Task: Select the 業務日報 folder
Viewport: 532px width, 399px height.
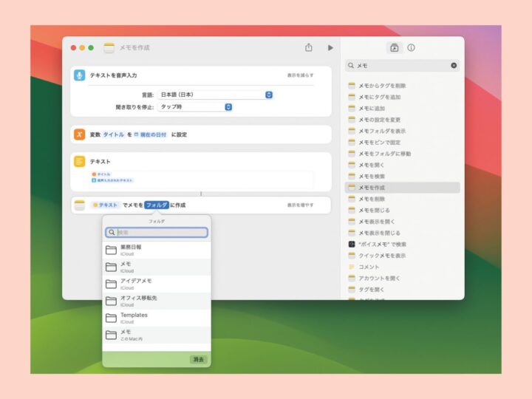Action: (x=157, y=250)
